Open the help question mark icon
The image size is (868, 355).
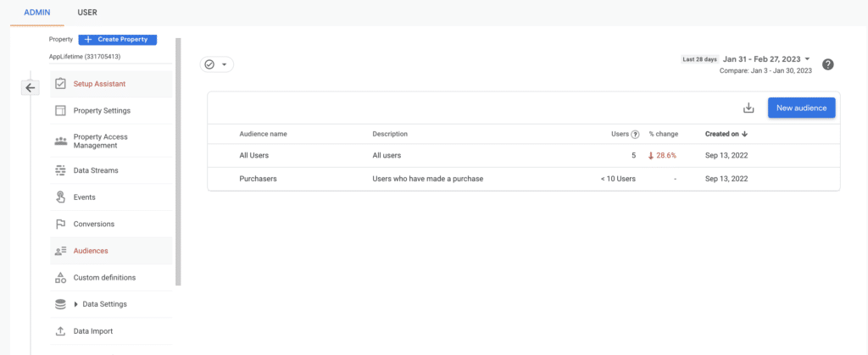click(x=828, y=64)
